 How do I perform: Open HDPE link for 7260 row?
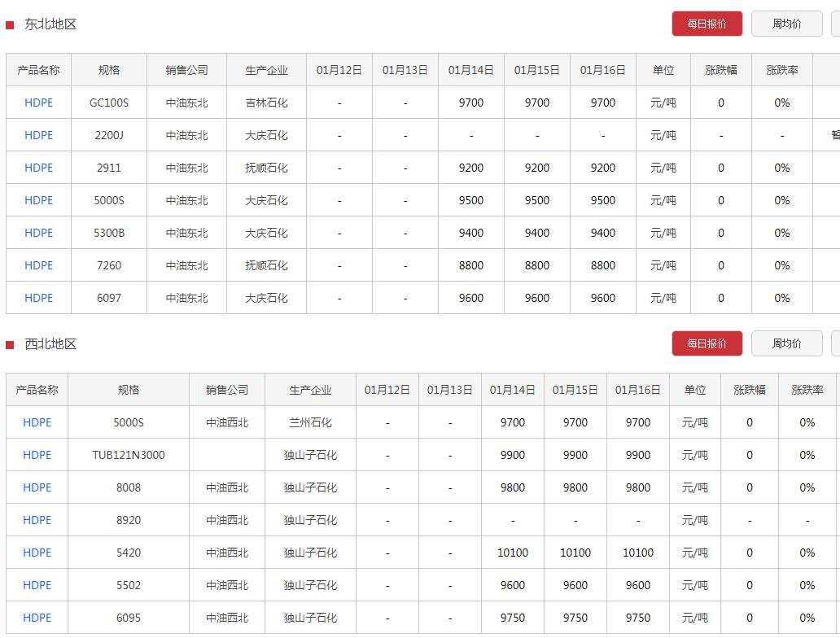tap(38, 266)
